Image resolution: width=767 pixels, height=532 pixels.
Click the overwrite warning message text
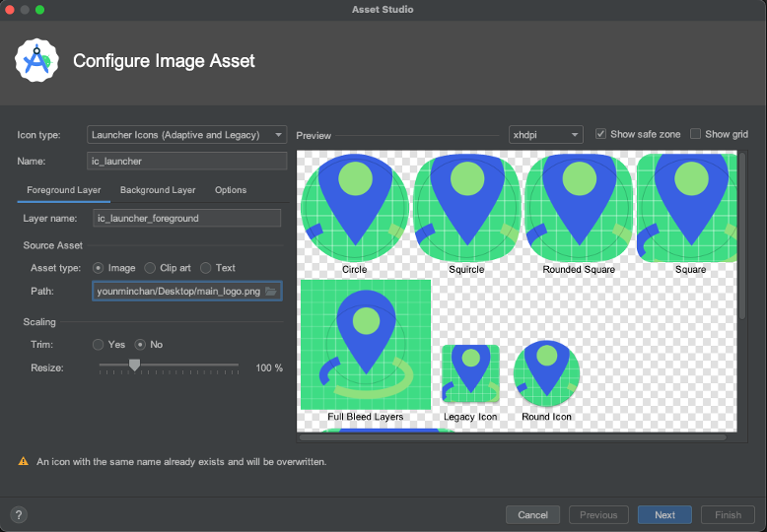pos(181,462)
